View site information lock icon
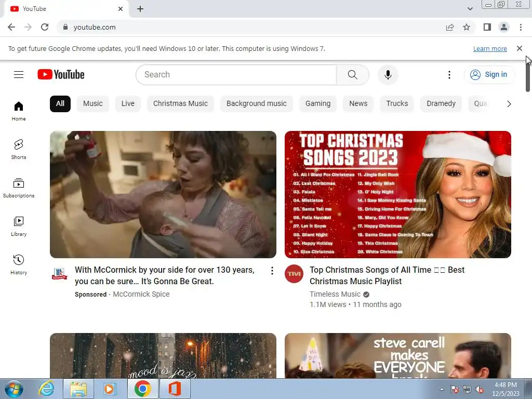Viewport: 532px width, 399px height. point(65,27)
